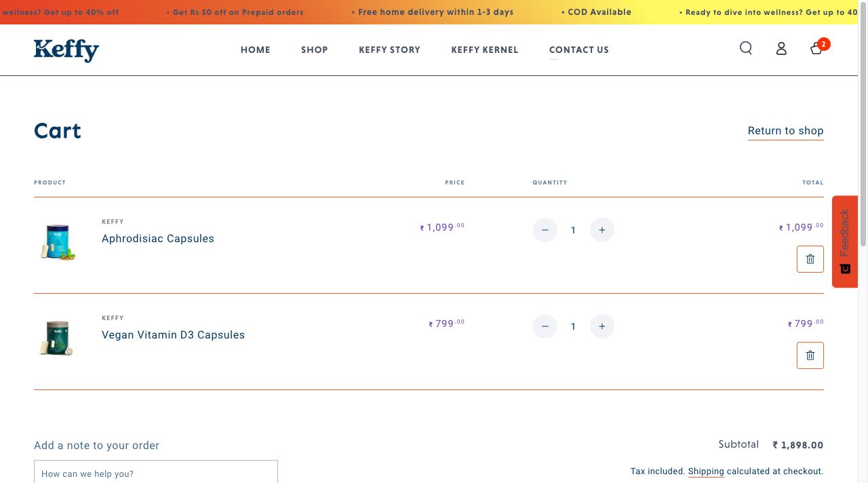The height and width of the screenshot is (483, 868).
Task: Increase quantity of Aphrodisiac Capsules
Action: [x=602, y=230]
